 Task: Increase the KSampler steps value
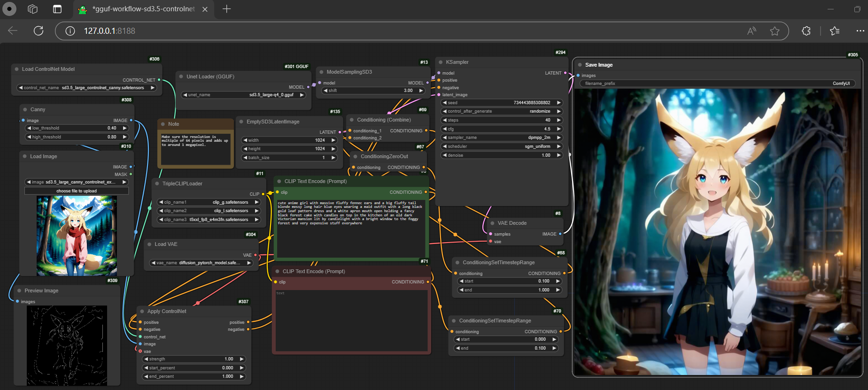(x=559, y=120)
